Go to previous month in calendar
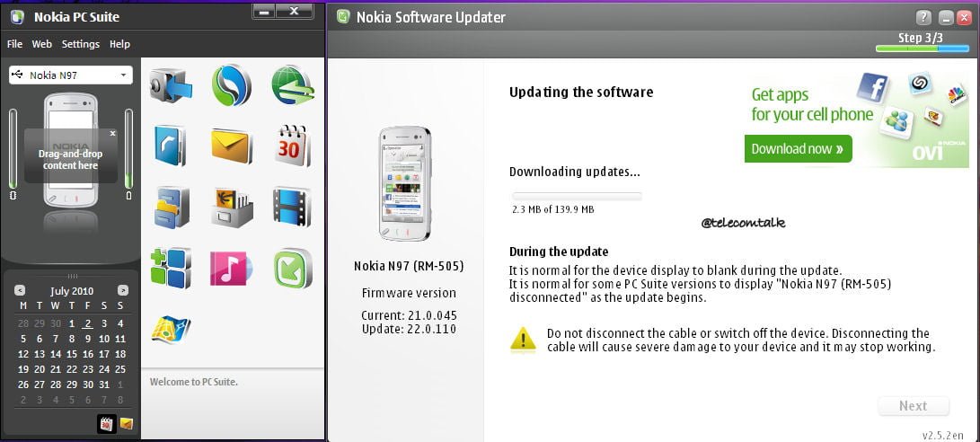Viewport: 980px width, 442px height. pos(20,291)
